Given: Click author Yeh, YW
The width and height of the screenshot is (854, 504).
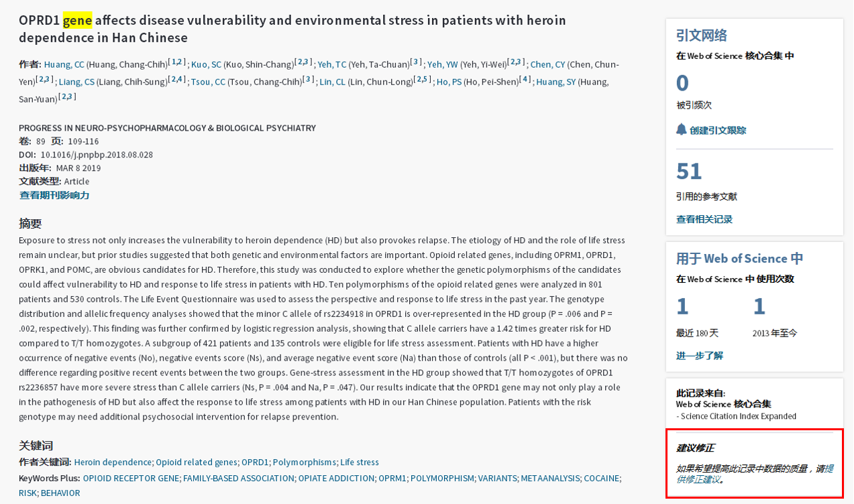Looking at the screenshot, I should tap(442, 65).
